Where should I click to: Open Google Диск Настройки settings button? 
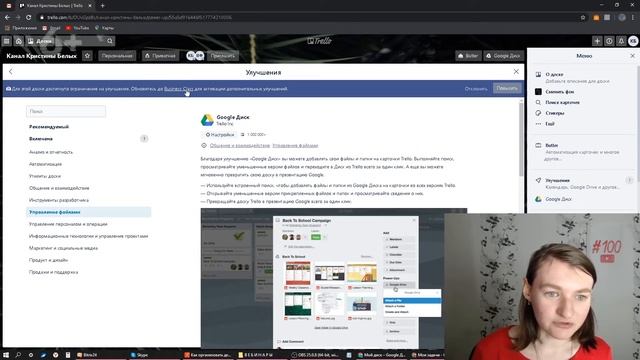click(x=220, y=134)
